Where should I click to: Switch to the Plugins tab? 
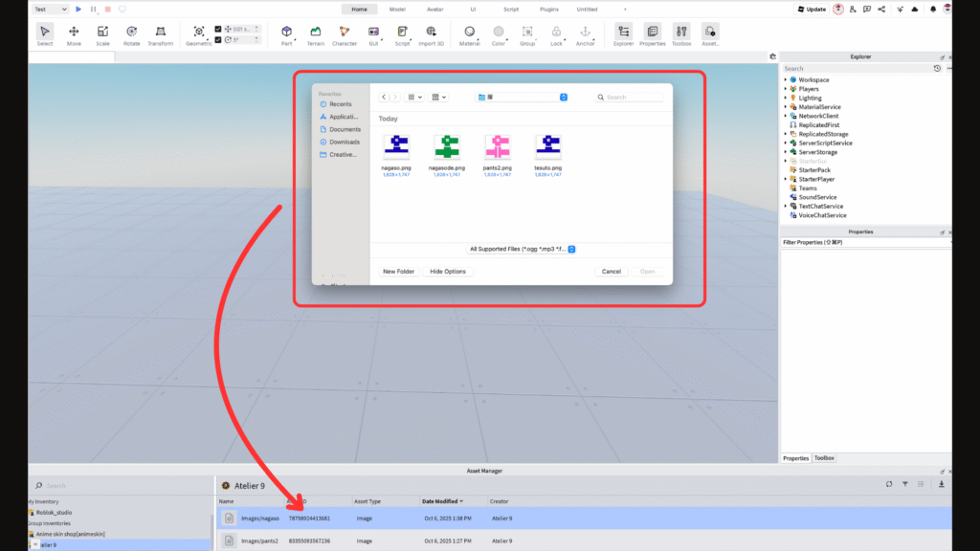[x=549, y=9]
